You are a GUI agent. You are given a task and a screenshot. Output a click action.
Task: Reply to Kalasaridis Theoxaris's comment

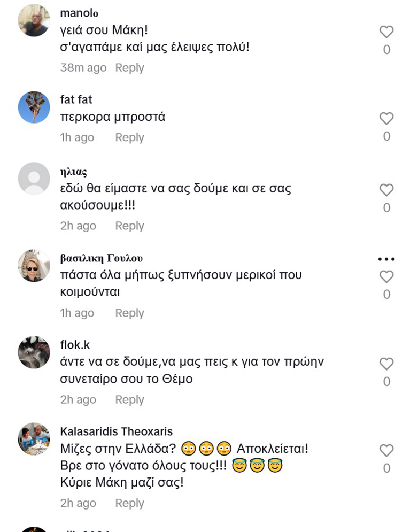(x=130, y=503)
